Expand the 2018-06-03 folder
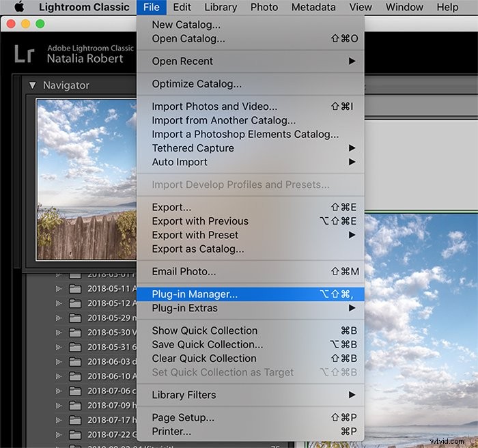This screenshot has width=478, height=448. pos(59,362)
